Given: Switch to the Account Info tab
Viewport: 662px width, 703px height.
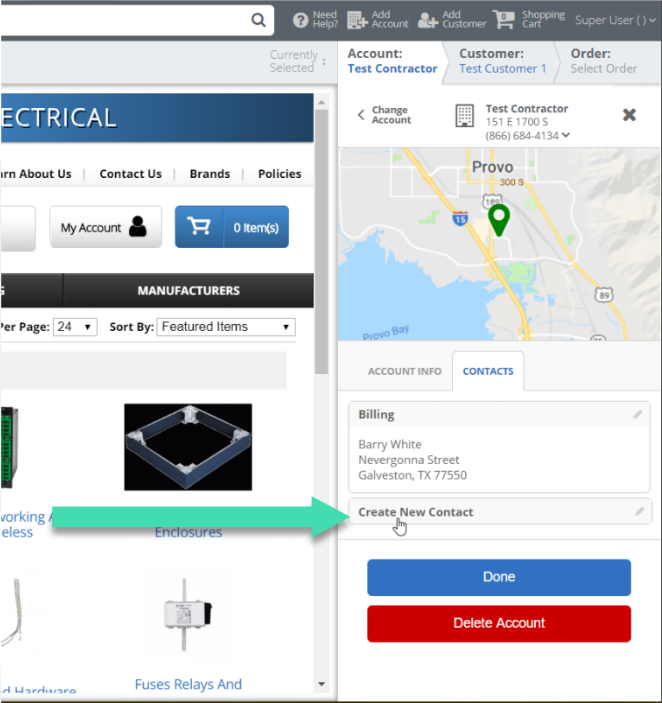Looking at the screenshot, I should 404,371.
